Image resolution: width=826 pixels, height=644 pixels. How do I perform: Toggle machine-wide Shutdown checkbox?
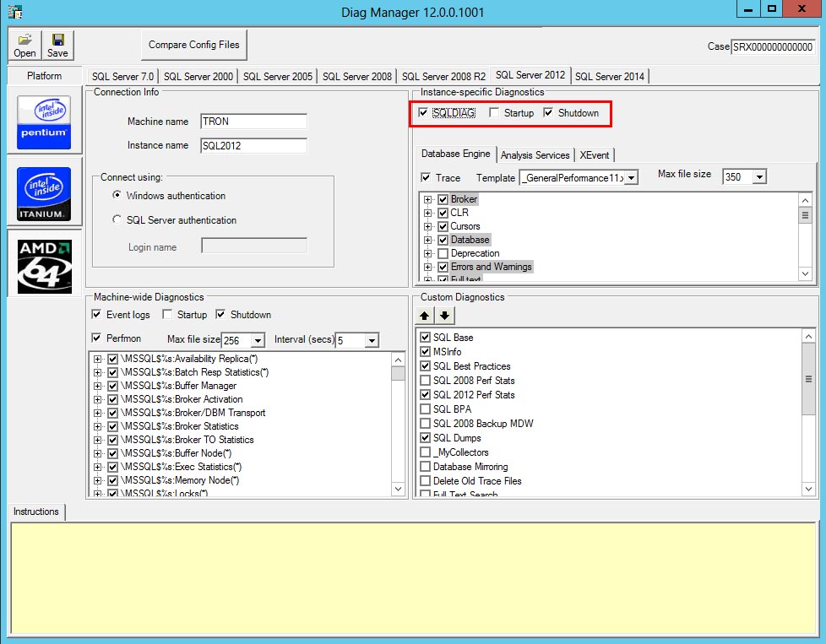220,314
